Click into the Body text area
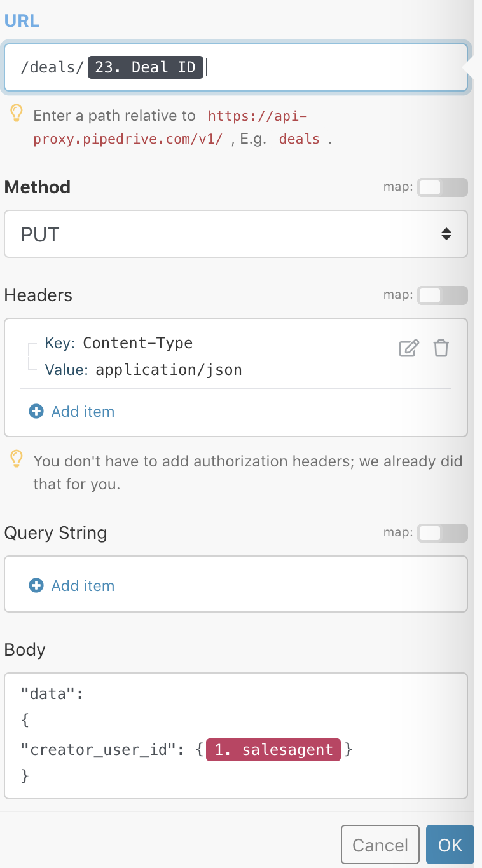This screenshot has width=482, height=868. (x=236, y=736)
